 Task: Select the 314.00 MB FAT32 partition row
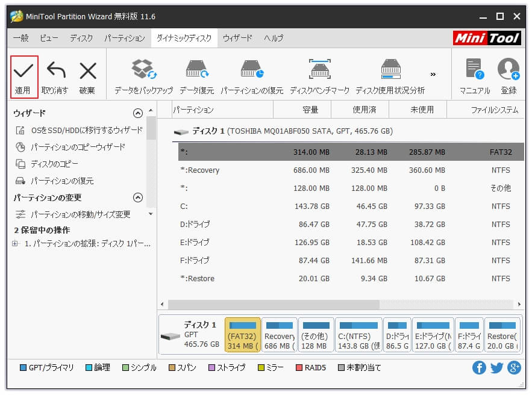click(x=351, y=152)
